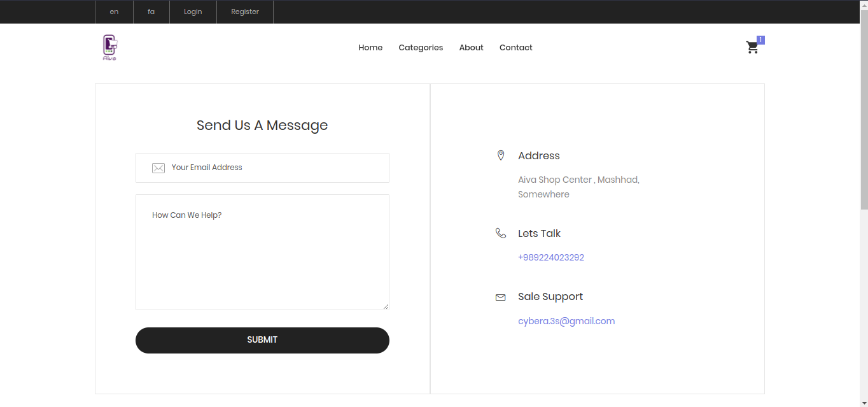Switch language to en

coord(114,11)
